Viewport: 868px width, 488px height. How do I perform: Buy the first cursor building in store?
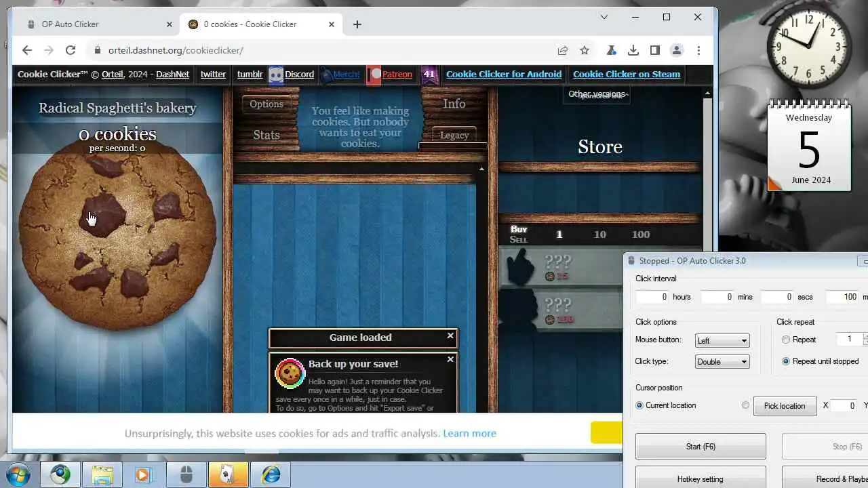pos(560,267)
